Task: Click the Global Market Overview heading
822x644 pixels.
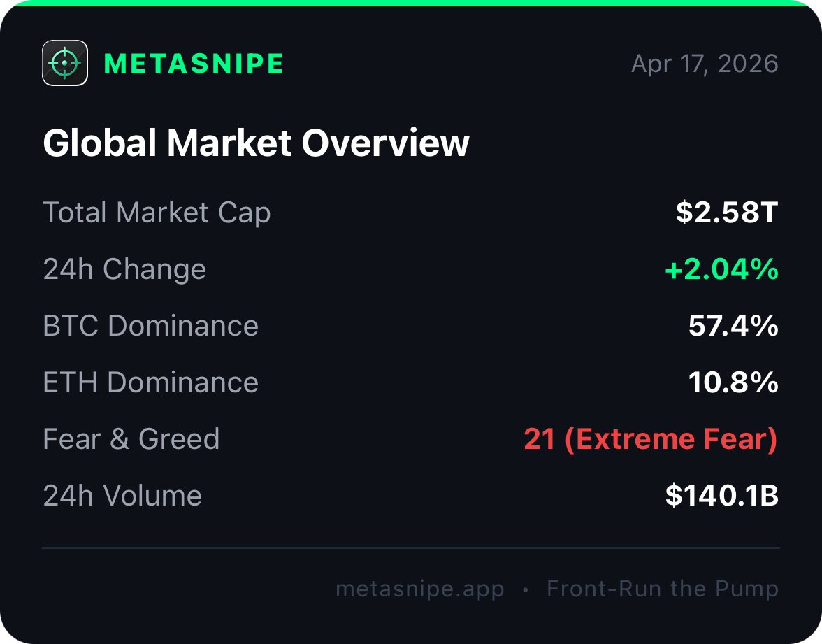Action: tap(256, 143)
